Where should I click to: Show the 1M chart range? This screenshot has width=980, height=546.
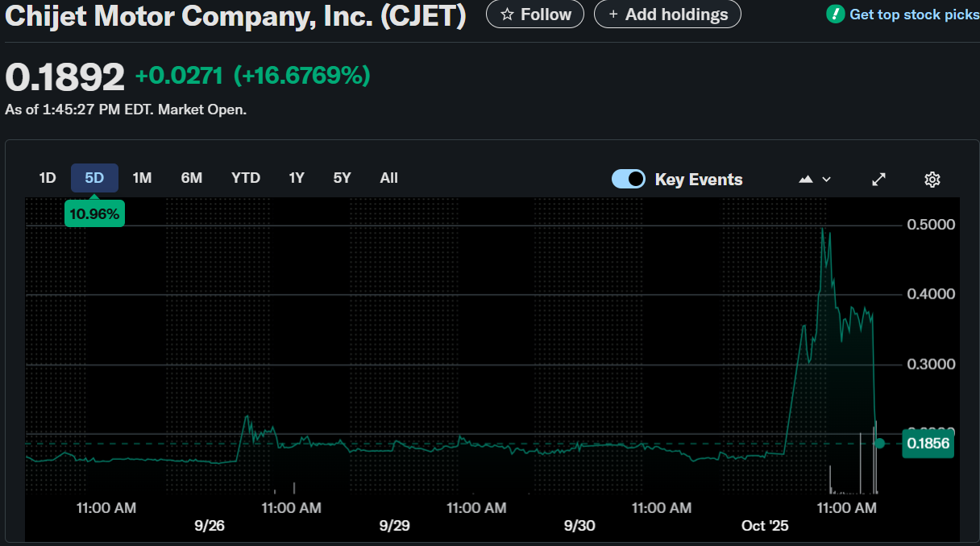pos(142,178)
